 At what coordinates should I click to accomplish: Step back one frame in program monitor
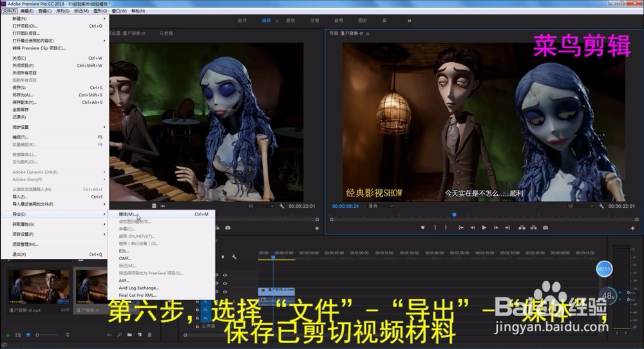(x=473, y=227)
